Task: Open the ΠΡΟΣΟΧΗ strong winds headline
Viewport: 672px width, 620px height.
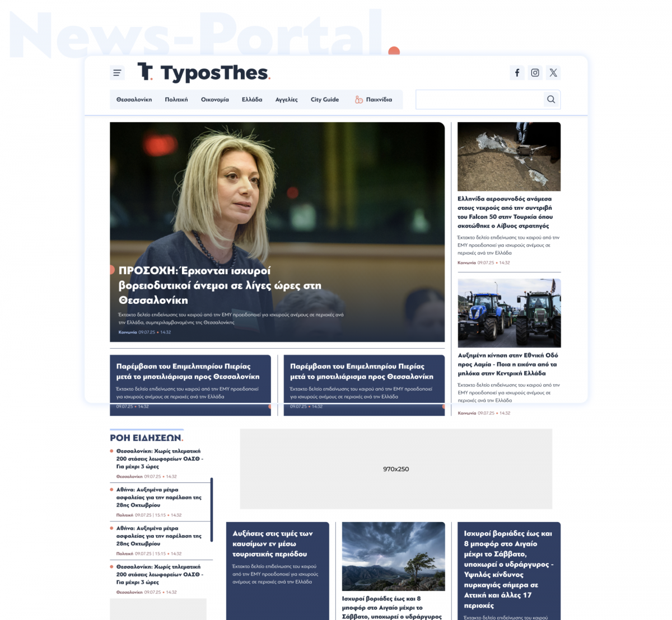Action: coord(220,285)
